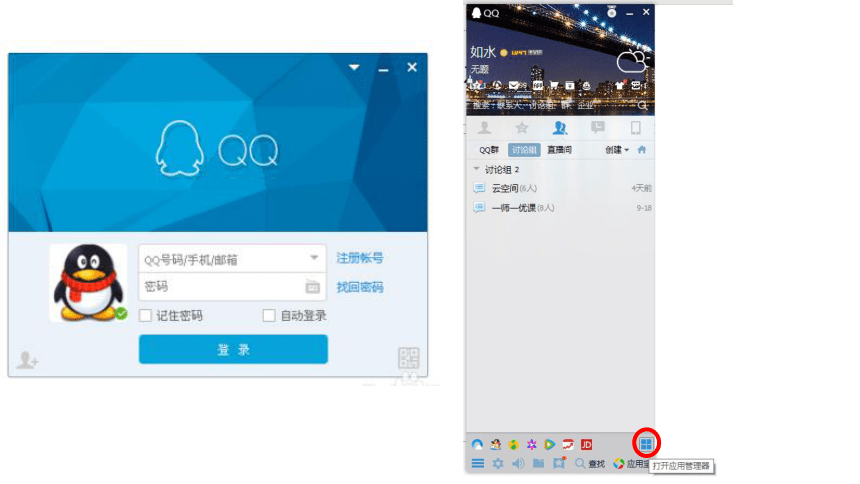Select the QQ群 sub-tab
Viewport: 860px width, 484px height.
click(489, 150)
